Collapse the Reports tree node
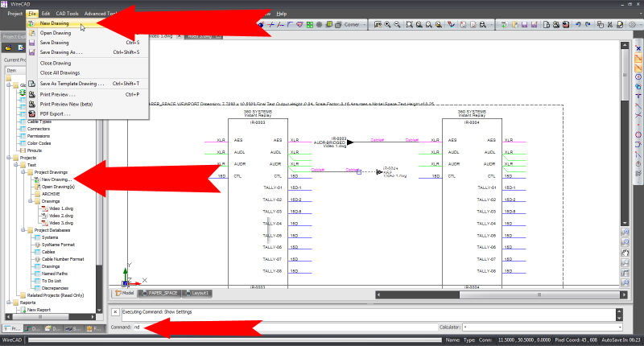The image size is (644, 346). pos(9,303)
